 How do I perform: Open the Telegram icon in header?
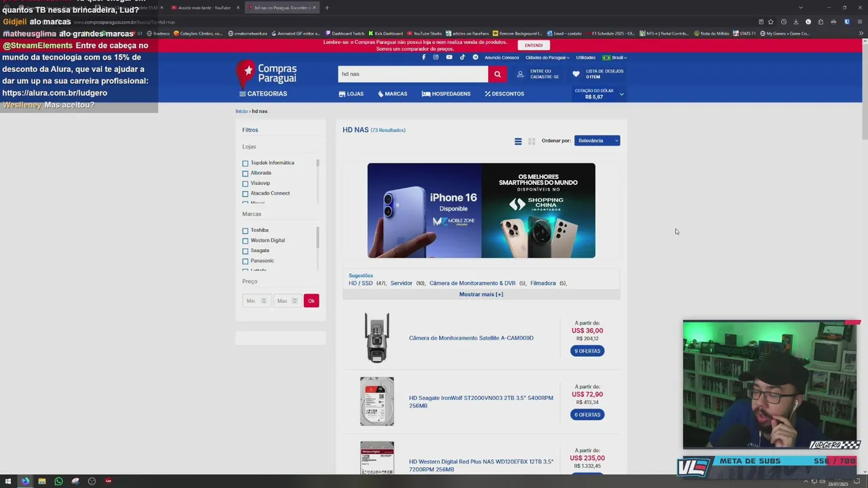click(x=475, y=57)
